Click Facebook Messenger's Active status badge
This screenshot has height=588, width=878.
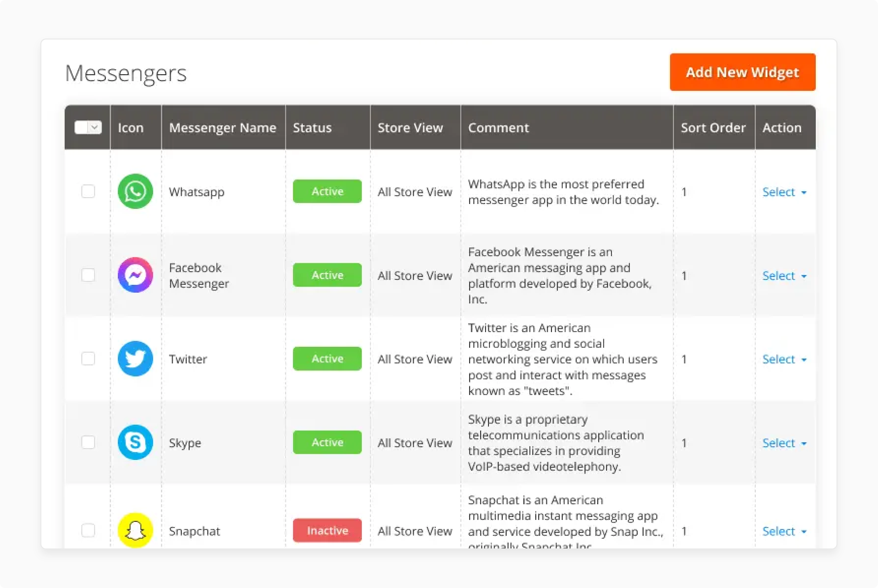(327, 275)
